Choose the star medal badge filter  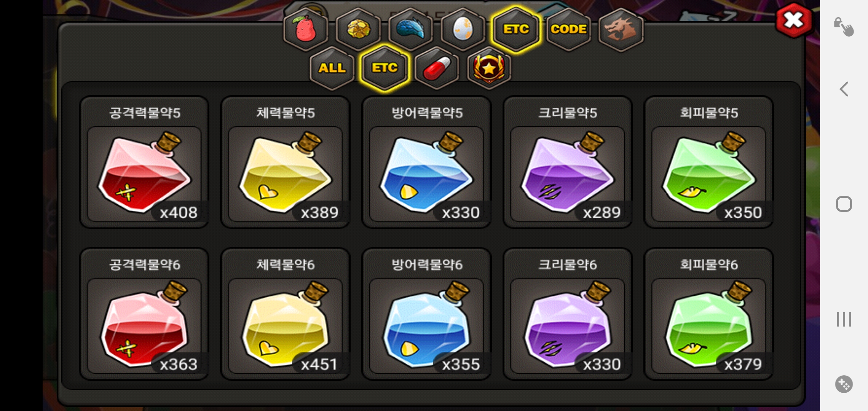489,68
